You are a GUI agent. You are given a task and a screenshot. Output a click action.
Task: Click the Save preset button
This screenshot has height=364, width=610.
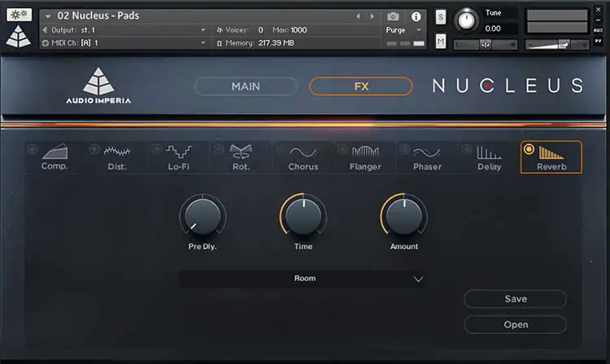pos(516,299)
